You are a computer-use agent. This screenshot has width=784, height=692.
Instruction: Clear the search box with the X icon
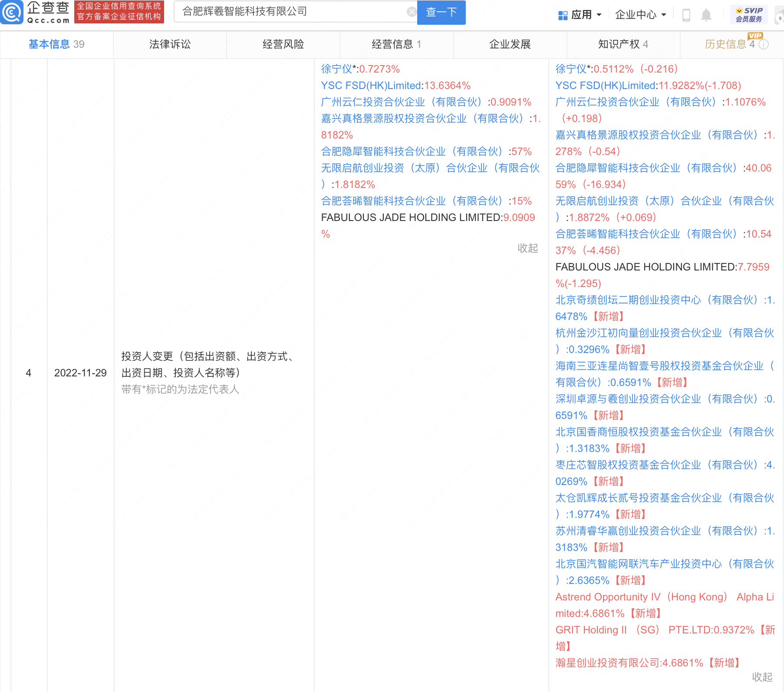click(x=412, y=12)
